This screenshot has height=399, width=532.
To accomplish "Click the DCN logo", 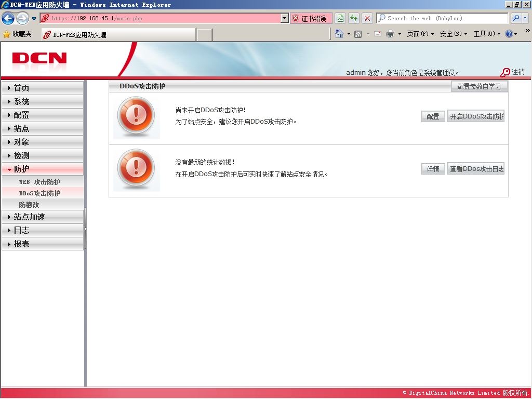I will pos(39,58).
